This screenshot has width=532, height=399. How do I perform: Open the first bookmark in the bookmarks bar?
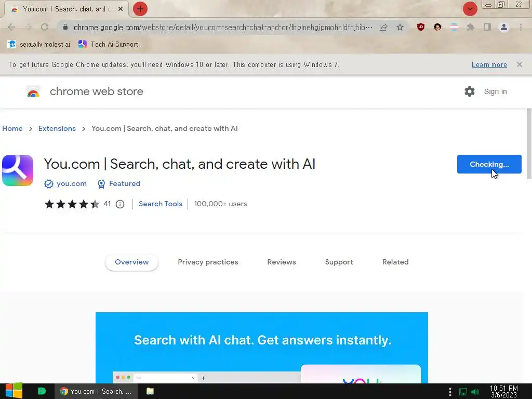coord(38,45)
